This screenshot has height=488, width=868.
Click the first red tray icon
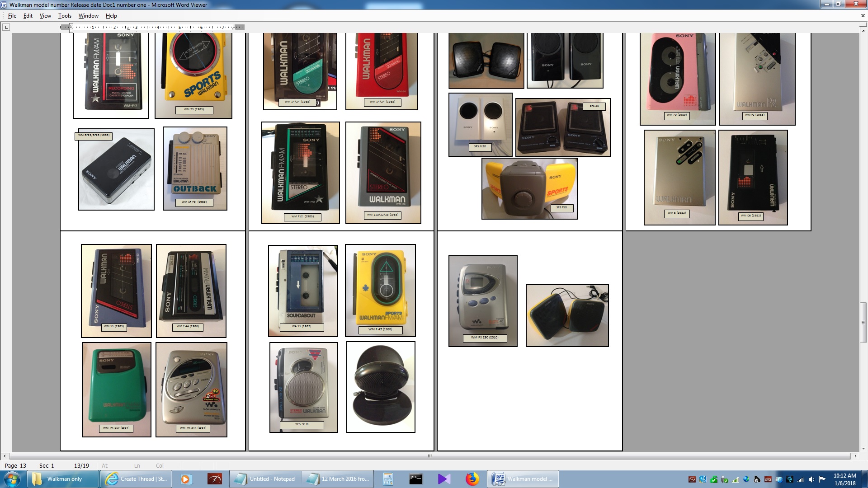(x=692, y=479)
